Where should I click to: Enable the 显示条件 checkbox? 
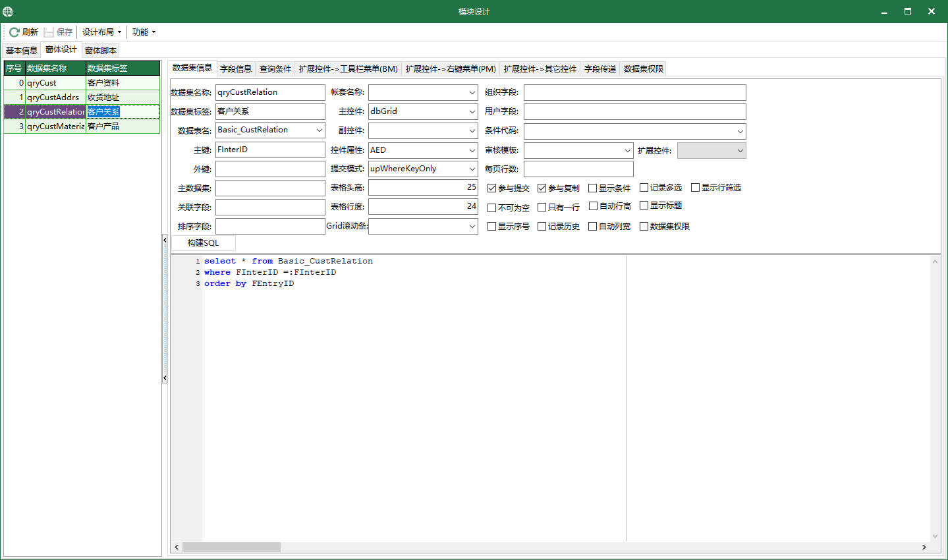(592, 188)
